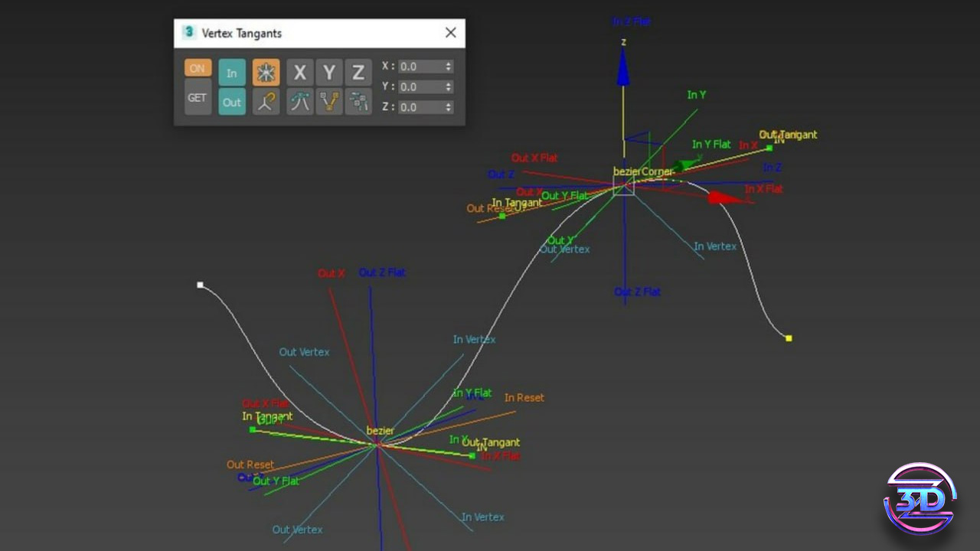Click the Y value spinner arrows
Screen dimensions: 980x551
click(x=449, y=86)
